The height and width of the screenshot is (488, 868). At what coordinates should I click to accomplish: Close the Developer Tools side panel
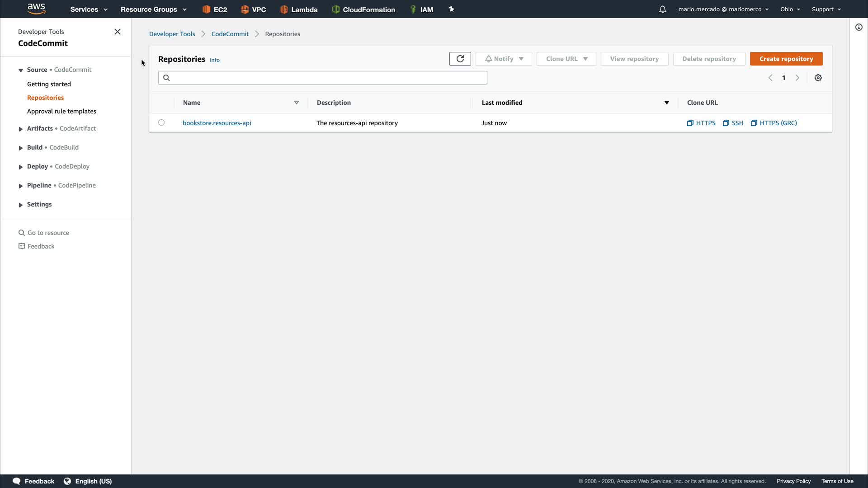(x=118, y=32)
